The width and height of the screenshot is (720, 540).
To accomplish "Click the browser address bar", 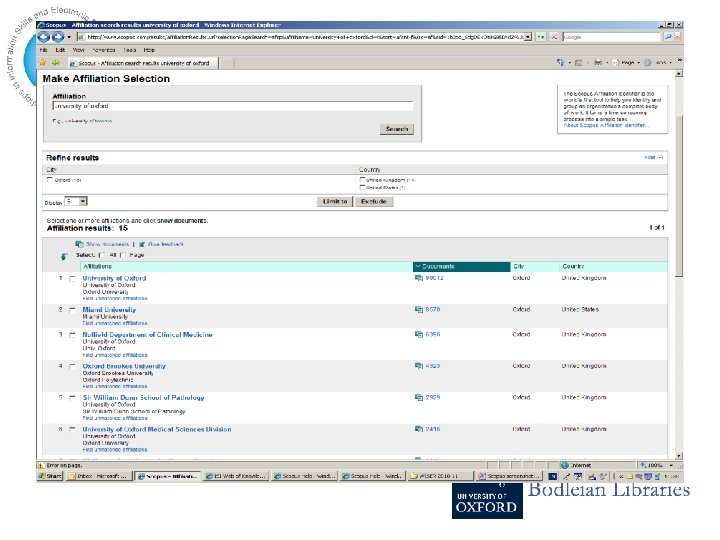I will (x=300, y=37).
